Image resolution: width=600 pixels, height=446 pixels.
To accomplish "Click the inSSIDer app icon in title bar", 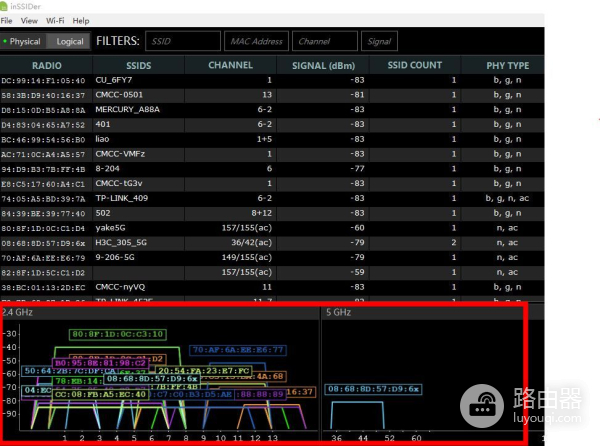I will 5,5.
